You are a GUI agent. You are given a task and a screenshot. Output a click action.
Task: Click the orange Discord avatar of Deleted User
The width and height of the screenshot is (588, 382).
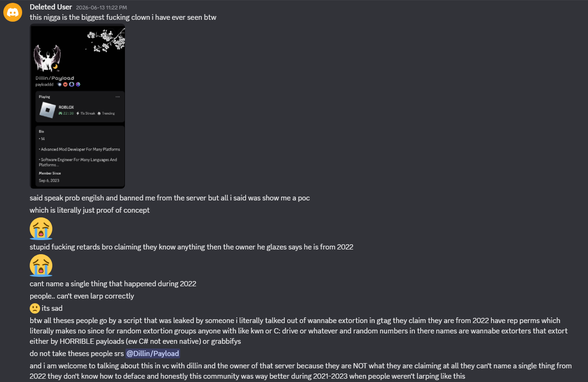click(13, 12)
